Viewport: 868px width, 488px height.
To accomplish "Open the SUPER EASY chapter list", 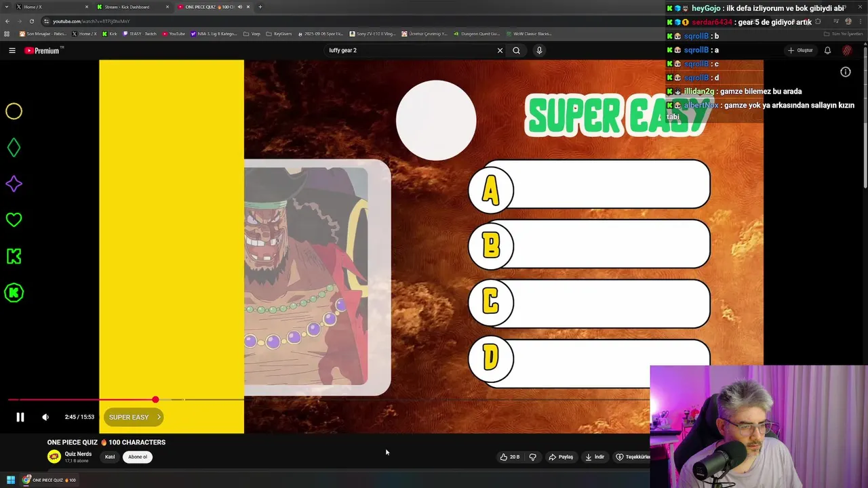I will tap(134, 417).
